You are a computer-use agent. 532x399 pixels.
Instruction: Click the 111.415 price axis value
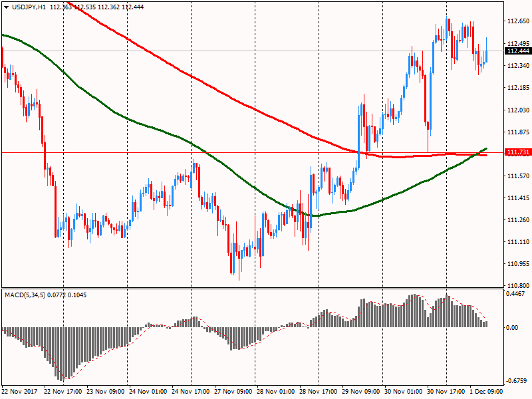click(x=519, y=198)
